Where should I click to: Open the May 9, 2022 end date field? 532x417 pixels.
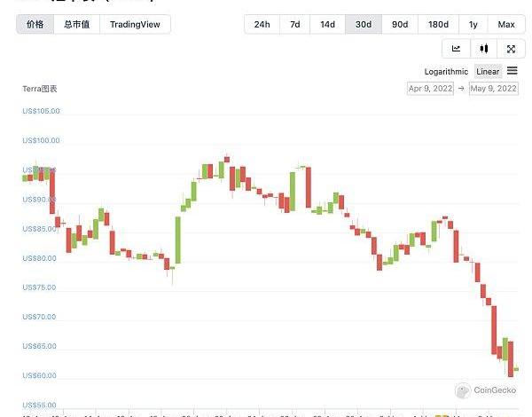[x=494, y=89]
